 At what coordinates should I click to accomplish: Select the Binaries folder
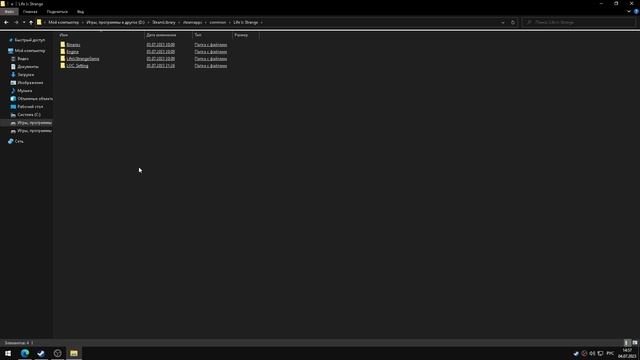(x=73, y=44)
